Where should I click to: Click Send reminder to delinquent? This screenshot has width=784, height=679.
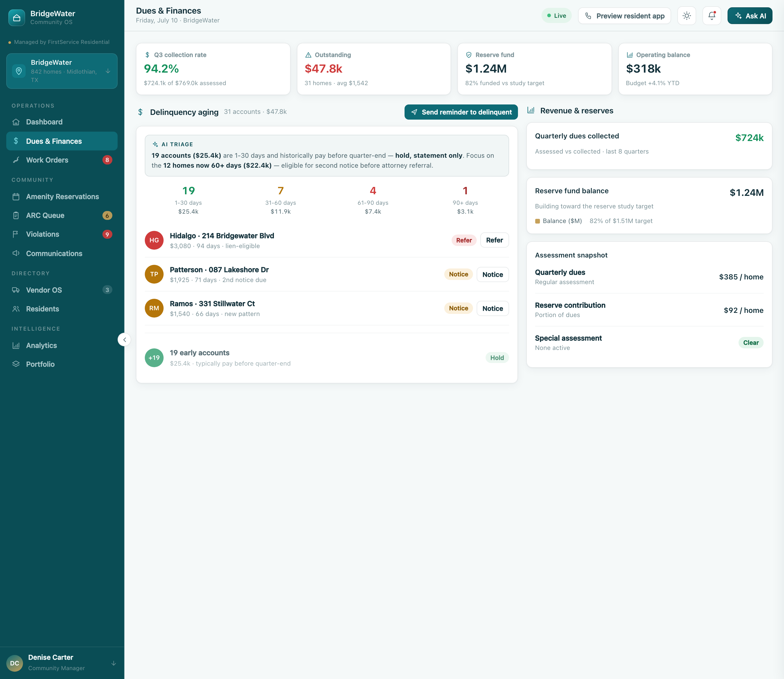(461, 112)
